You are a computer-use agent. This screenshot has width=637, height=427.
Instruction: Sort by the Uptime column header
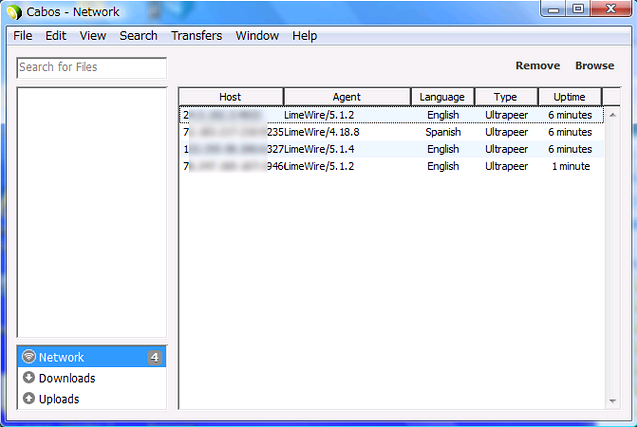click(570, 97)
